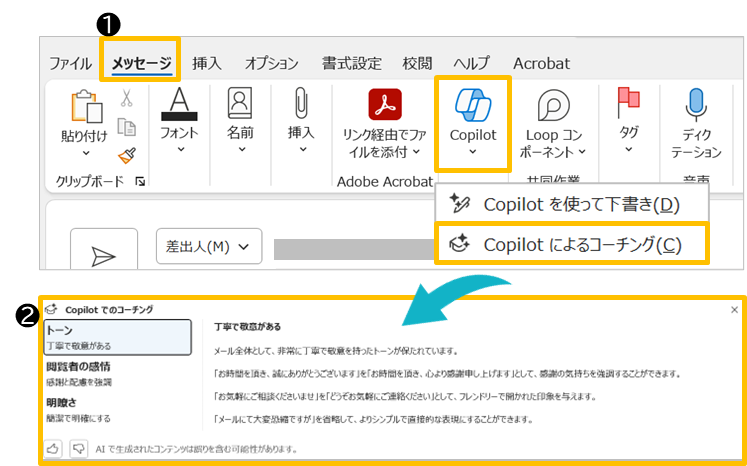Expand the タグ dropdown chevron
The image size is (747, 466).
click(x=629, y=150)
